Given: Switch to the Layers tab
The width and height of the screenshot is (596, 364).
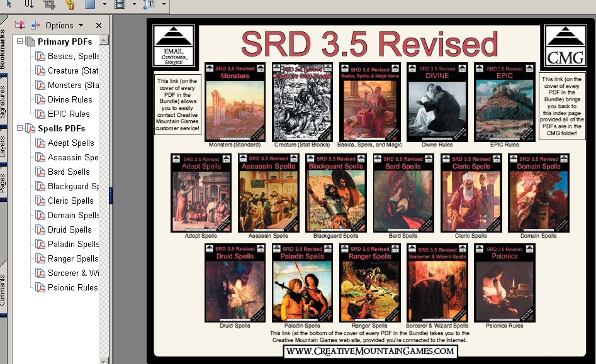Looking at the screenshot, I should click(x=3, y=146).
